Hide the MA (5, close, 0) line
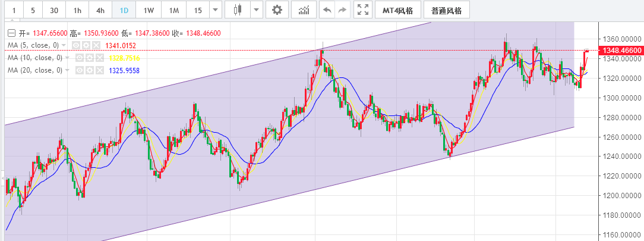This screenshot has width=644, height=241. tap(77, 45)
